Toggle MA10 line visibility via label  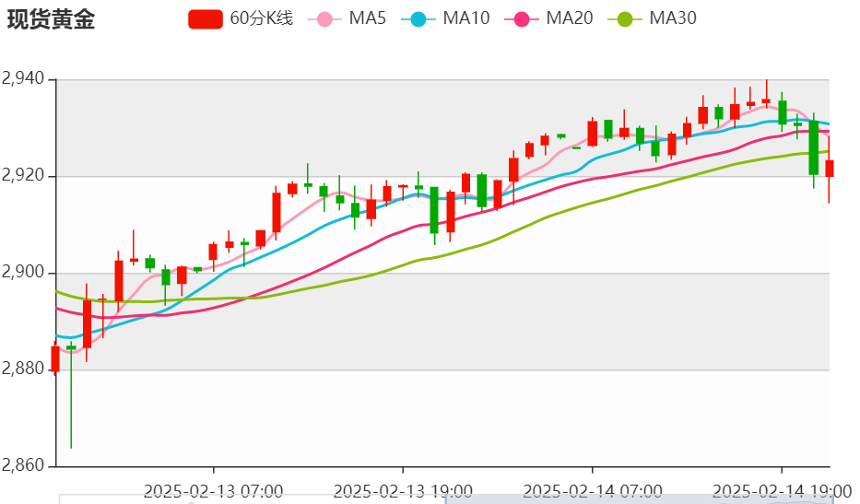[x=466, y=18]
